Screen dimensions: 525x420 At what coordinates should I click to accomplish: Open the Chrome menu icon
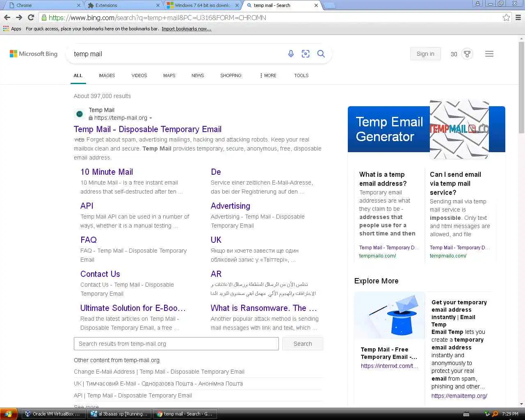tap(518, 18)
